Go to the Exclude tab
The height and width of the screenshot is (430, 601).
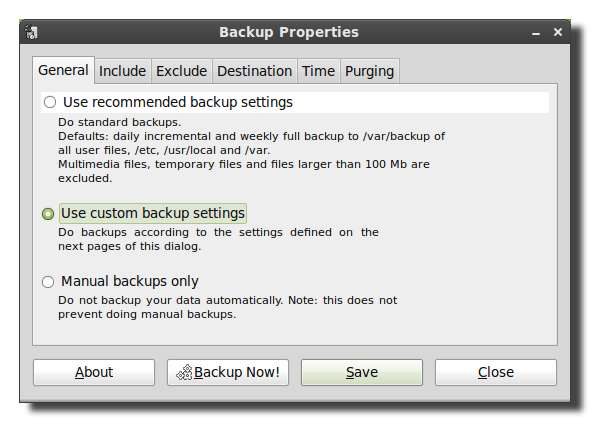click(181, 71)
